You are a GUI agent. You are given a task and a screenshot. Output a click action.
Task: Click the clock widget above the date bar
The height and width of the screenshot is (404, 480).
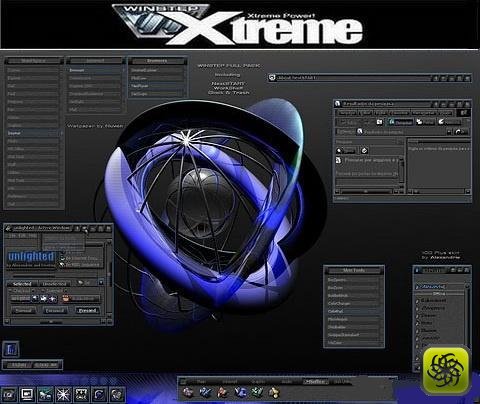(11, 349)
